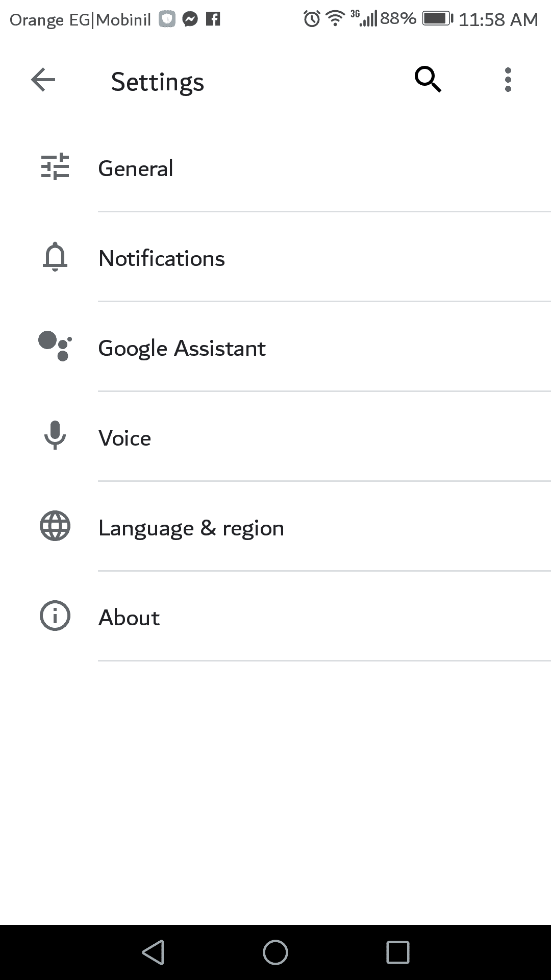Viewport: 551px width, 980px height.
Task: Go to Language & region
Action: (x=191, y=528)
